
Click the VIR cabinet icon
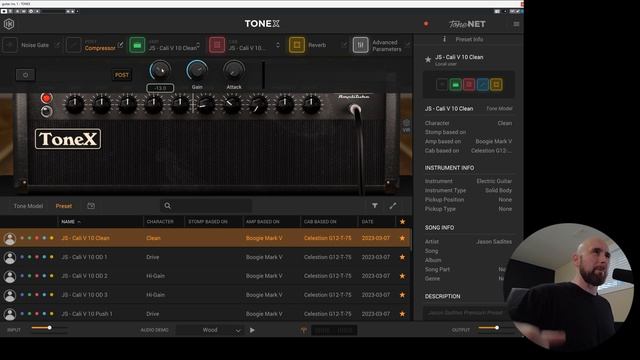406,125
